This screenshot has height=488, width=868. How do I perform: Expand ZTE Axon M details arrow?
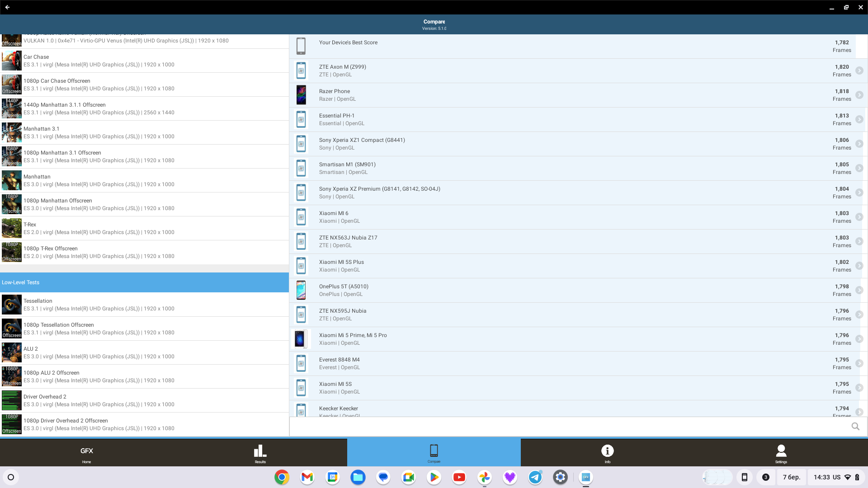pos(859,70)
